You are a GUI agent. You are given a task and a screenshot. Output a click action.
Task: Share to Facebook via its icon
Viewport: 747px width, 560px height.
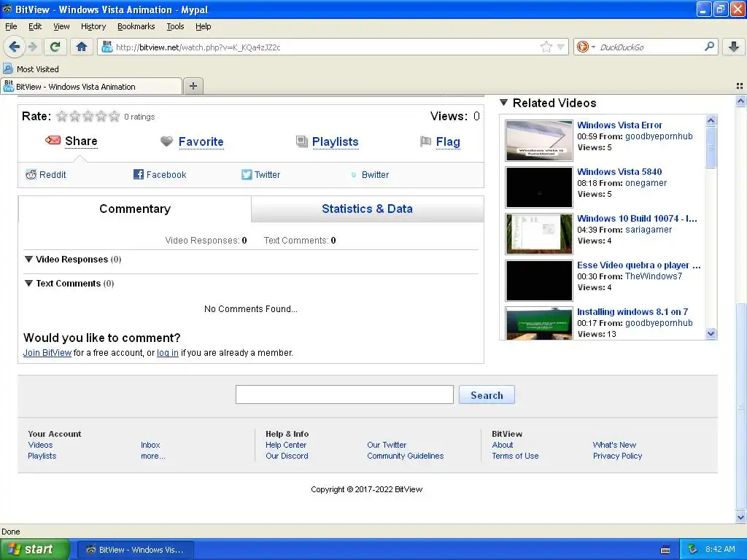click(x=138, y=174)
